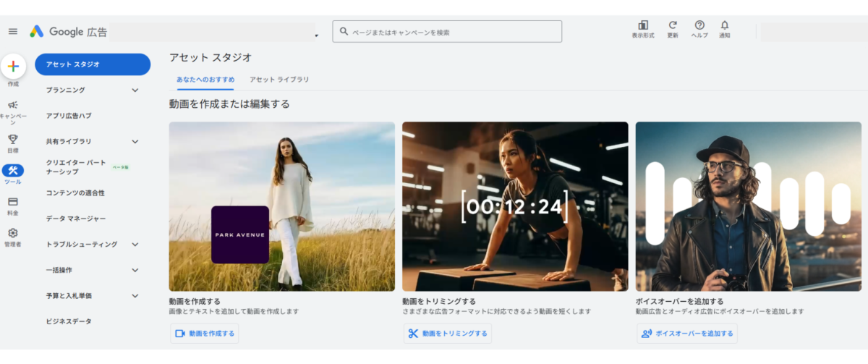Click the Refresh icon in header
This screenshot has width=868, height=364.
673,25
